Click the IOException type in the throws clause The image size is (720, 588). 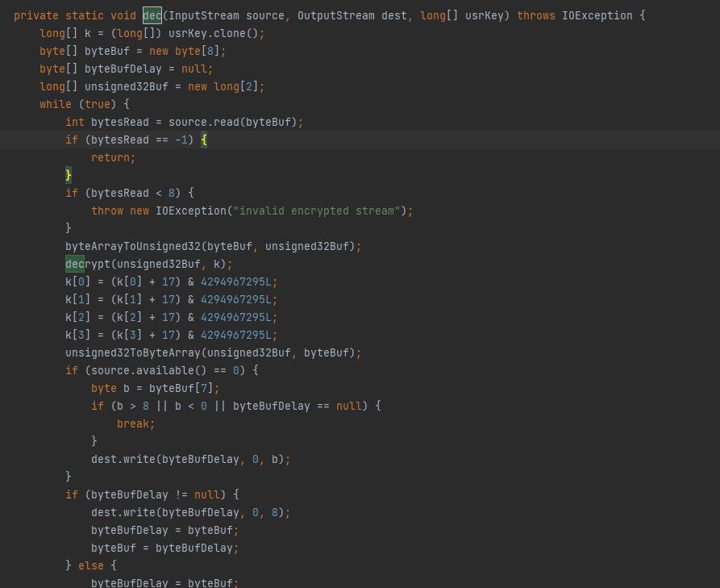click(x=598, y=15)
